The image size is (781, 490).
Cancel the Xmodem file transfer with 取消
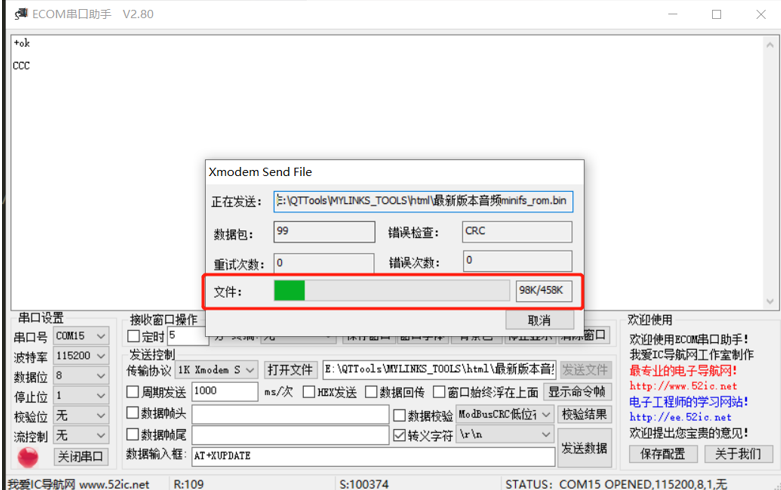[x=539, y=320]
